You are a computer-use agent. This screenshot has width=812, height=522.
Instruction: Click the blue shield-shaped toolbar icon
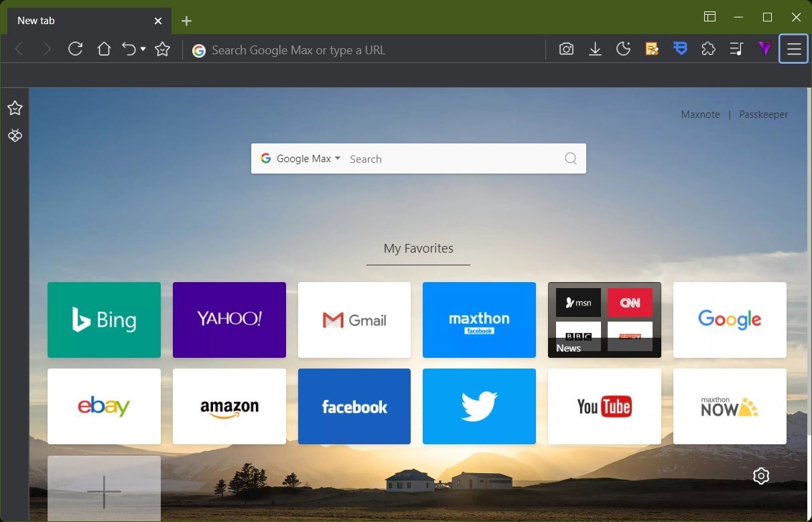tap(680, 49)
